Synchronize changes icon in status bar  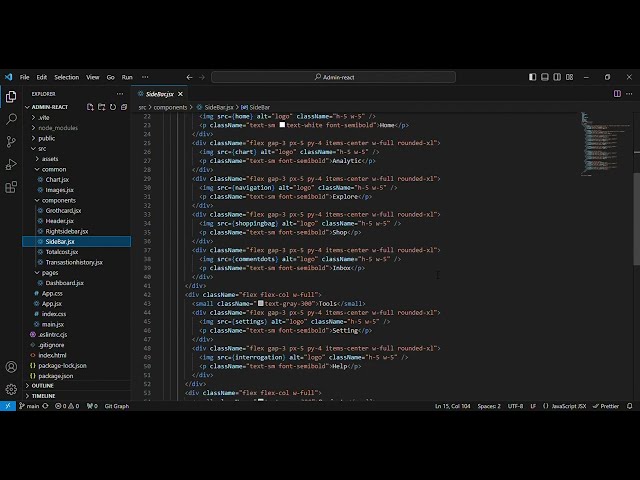46,406
